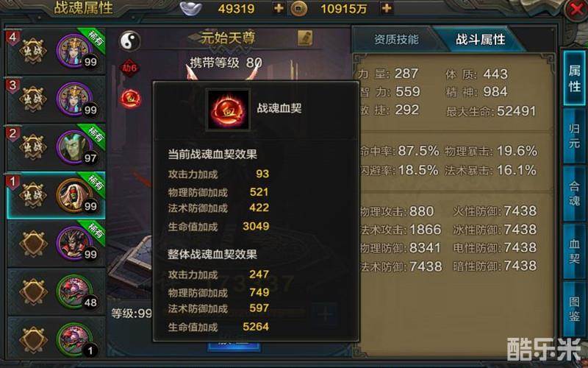The width and height of the screenshot is (588, 368).
Task: Open the 归元 side tab
Action: 574,136
